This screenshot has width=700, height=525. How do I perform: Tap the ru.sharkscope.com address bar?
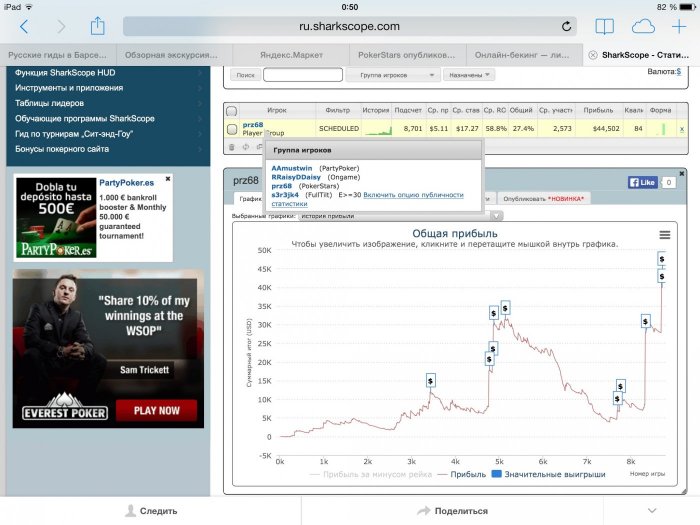click(350, 26)
